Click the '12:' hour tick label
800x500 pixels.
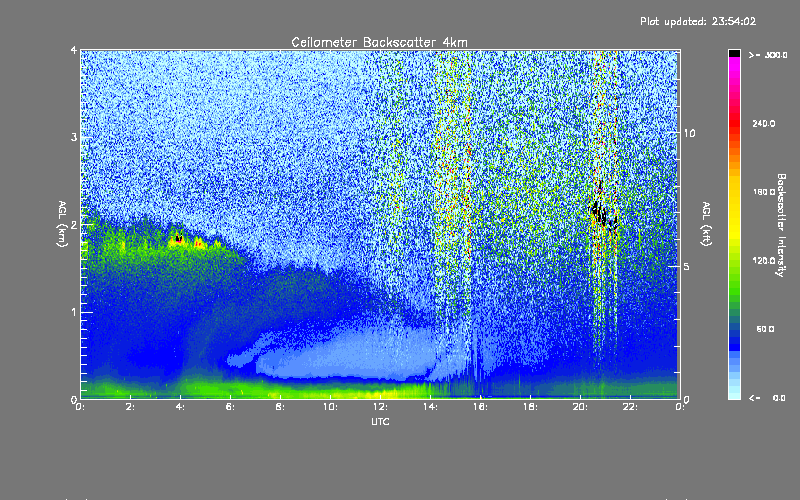pyautogui.click(x=380, y=407)
